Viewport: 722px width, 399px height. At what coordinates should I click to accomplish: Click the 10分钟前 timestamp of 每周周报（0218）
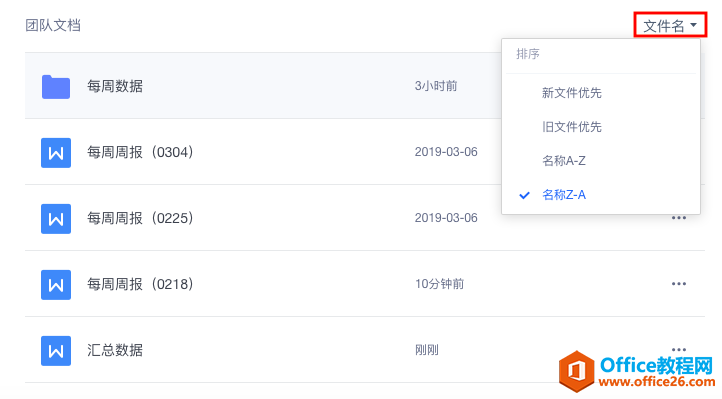[439, 284]
